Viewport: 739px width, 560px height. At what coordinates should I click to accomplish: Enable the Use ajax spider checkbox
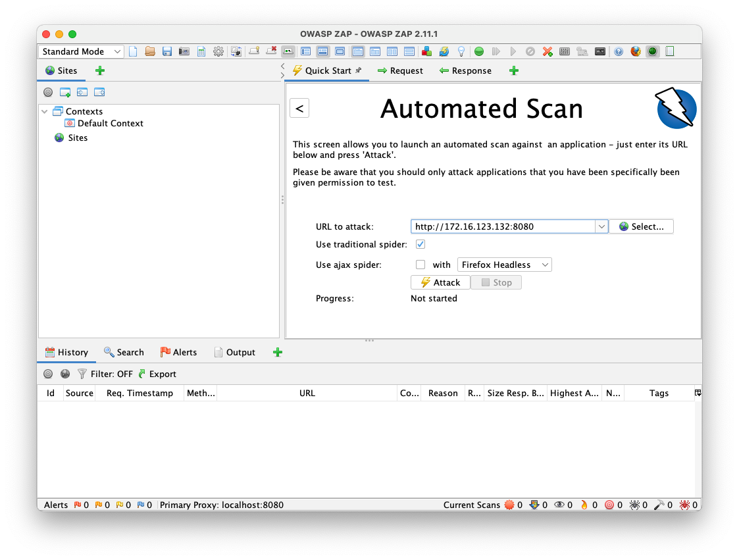(420, 265)
